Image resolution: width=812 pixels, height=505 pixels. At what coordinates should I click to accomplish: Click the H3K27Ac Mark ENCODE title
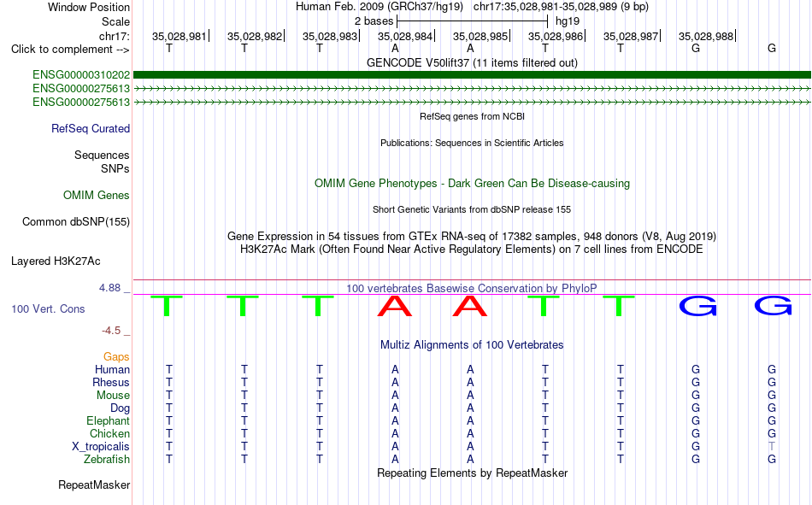[x=472, y=250]
